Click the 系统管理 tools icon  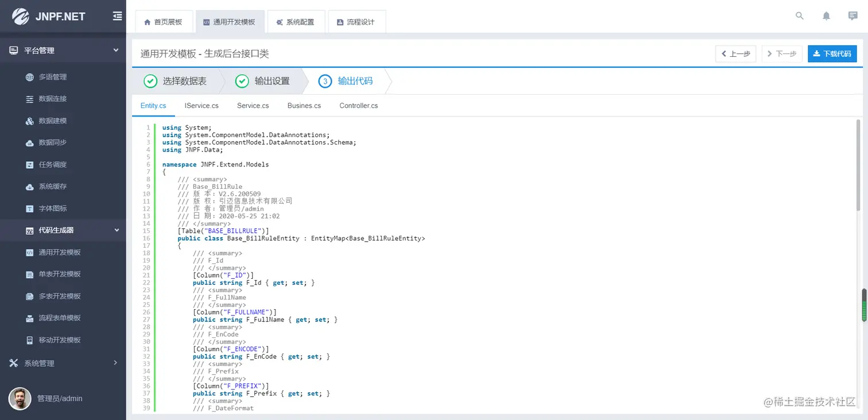14,363
